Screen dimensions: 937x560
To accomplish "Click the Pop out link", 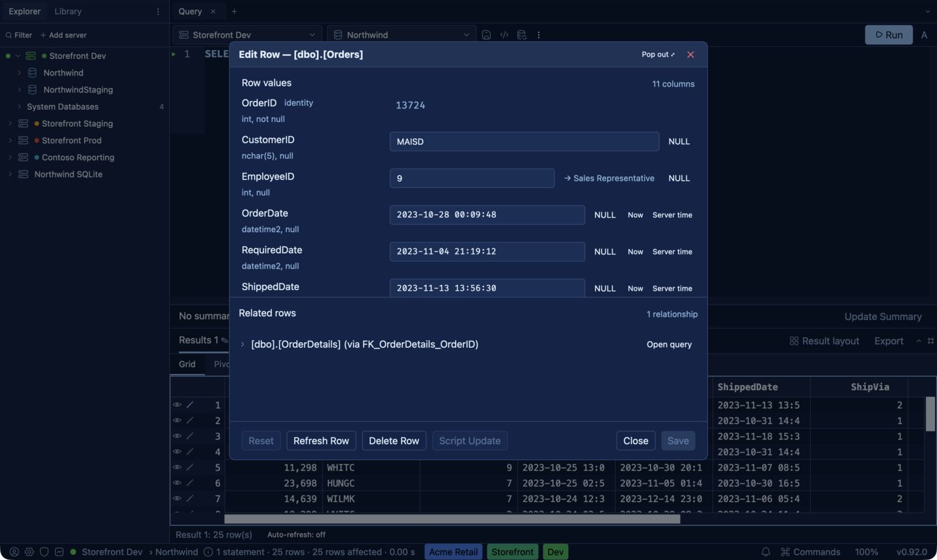I will point(658,55).
